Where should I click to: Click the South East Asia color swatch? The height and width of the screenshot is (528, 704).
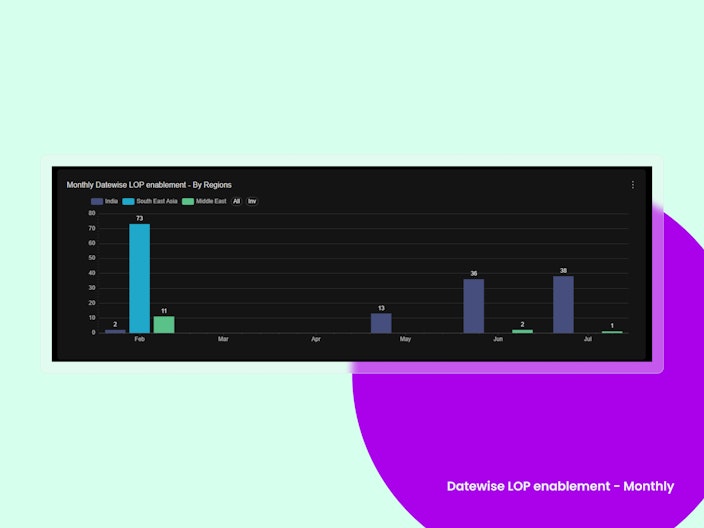[128, 202]
